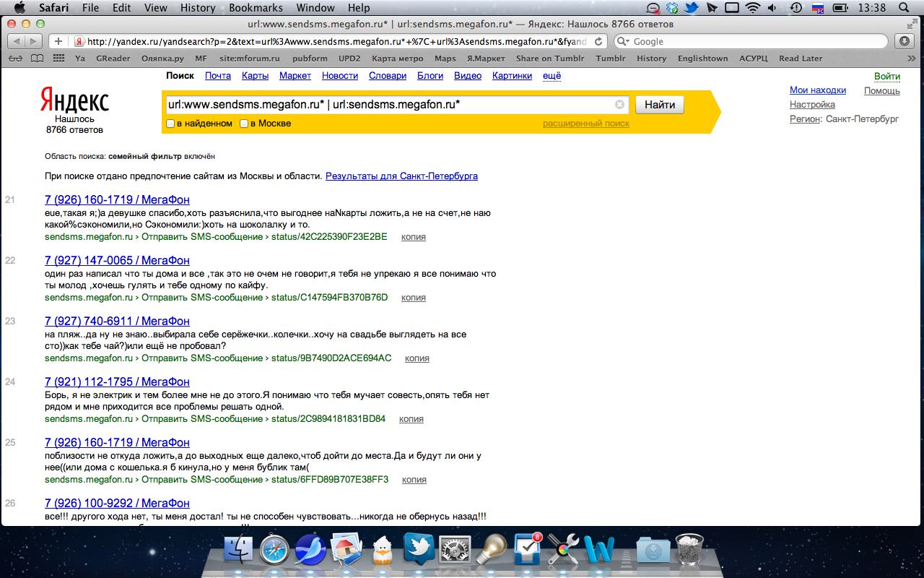Open the Twitter menu bar icon
The width and height of the screenshot is (924, 578).
691,8
